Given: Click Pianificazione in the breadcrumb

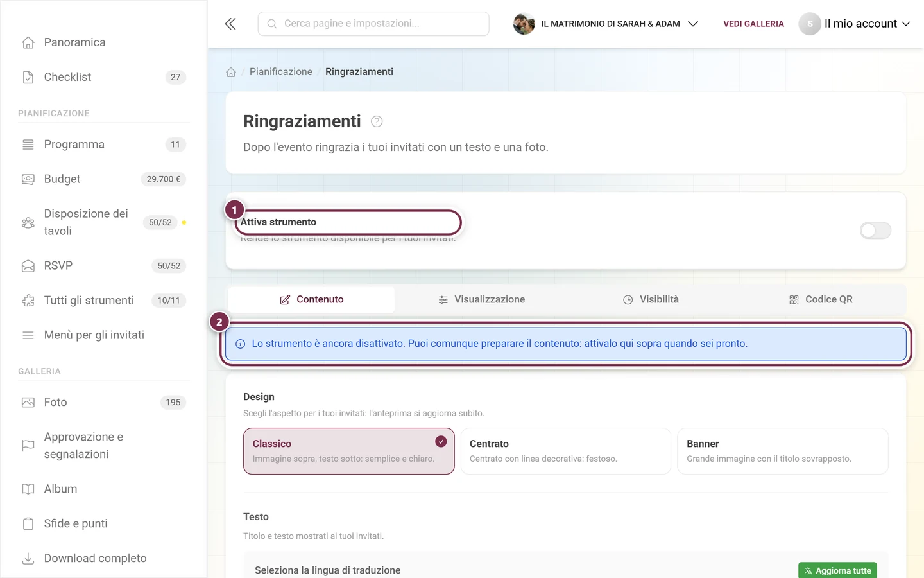Looking at the screenshot, I should click(281, 72).
